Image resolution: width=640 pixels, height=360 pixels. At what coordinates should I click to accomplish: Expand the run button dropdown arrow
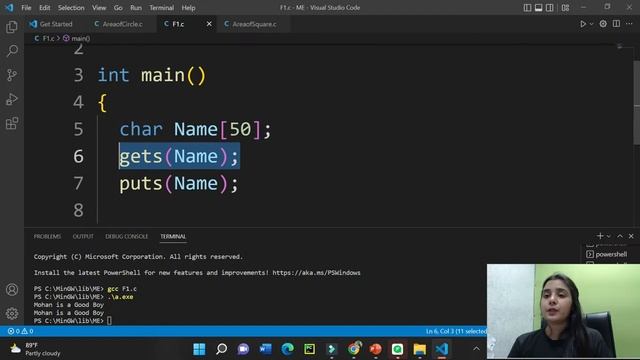pos(591,24)
